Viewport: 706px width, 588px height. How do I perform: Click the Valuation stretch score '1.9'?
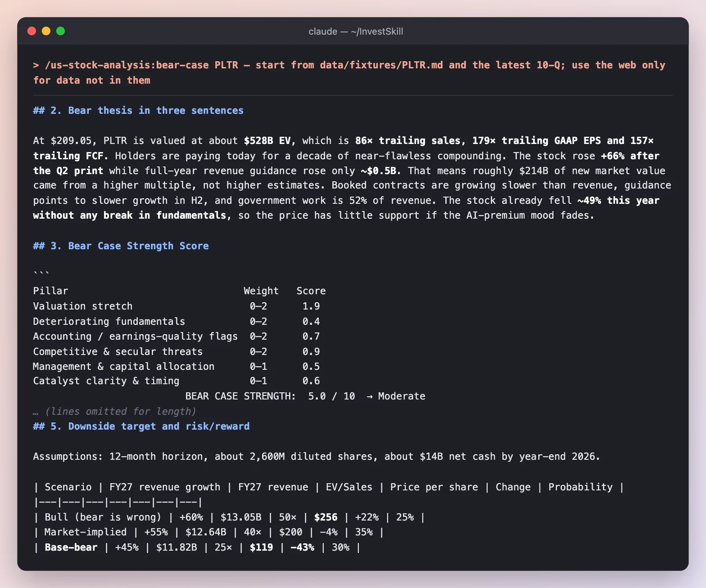311,306
